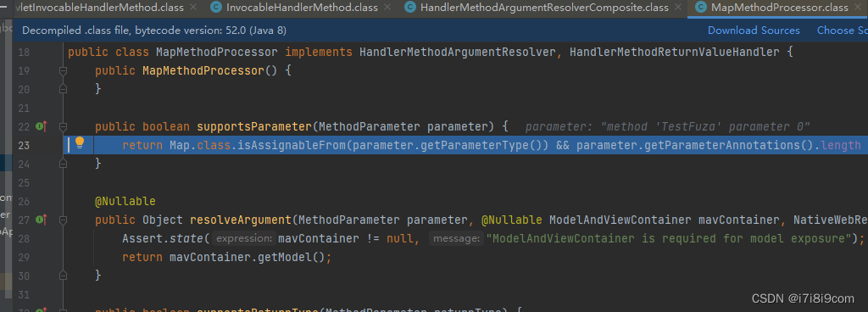The image size is (868, 312).
Task: Click the resolveArgument method name
Action: click(x=241, y=220)
